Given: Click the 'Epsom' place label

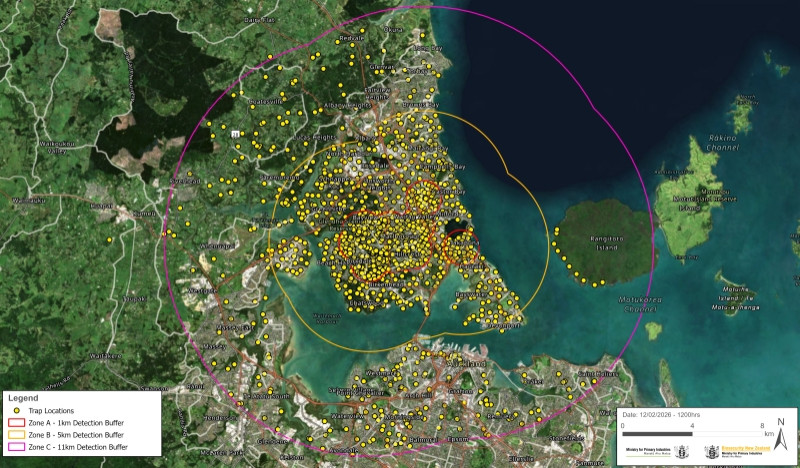Looking at the screenshot, I should pyautogui.click(x=458, y=439).
